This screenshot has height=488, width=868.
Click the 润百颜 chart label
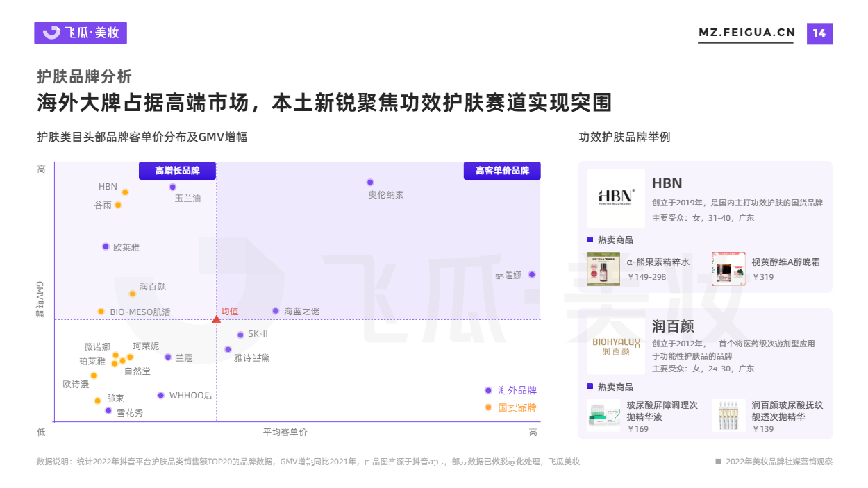coord(153,286)
